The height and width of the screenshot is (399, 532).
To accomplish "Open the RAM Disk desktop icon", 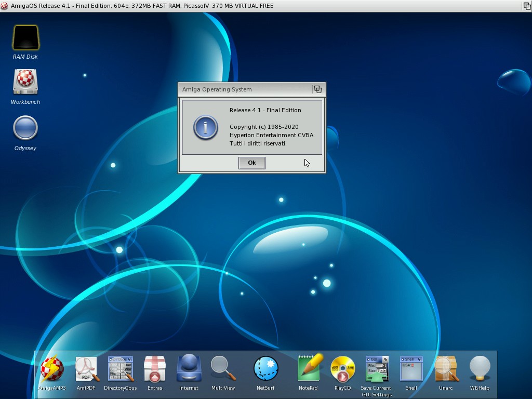I will (x=25, y=38).
